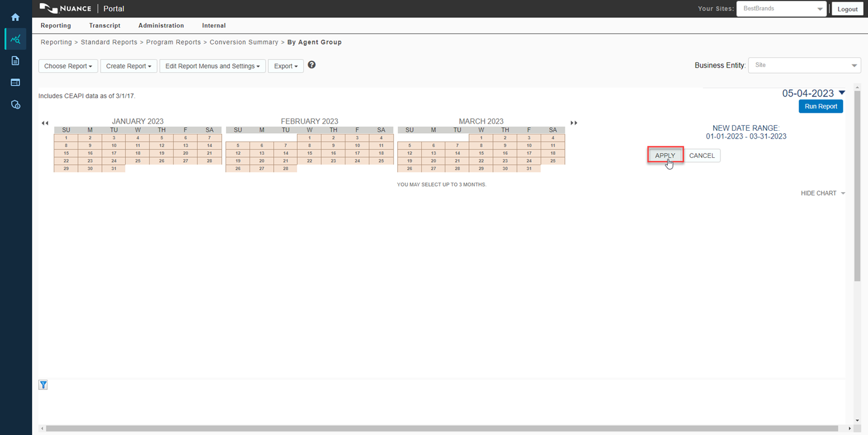Collapse chart using HIDE CHART toggle
868x435 pixels.
pos(822,193)
